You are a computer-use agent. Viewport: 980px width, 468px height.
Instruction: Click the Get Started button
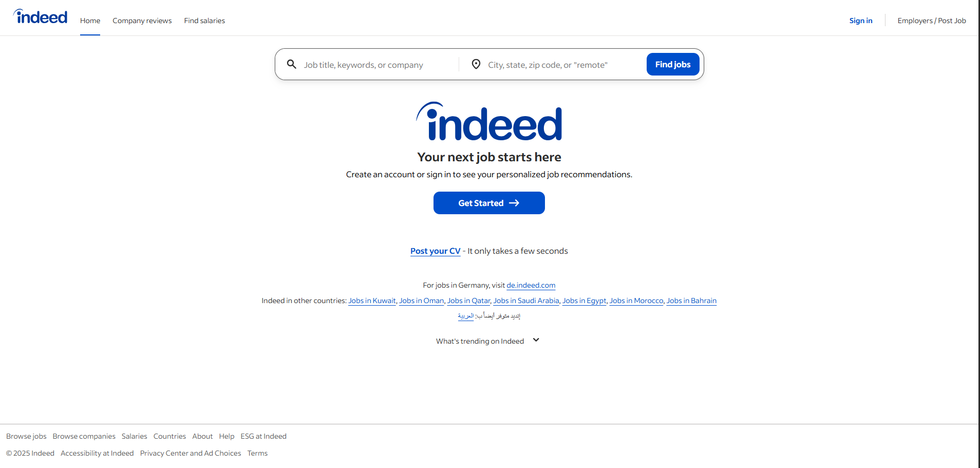click(x=489, y=203)
